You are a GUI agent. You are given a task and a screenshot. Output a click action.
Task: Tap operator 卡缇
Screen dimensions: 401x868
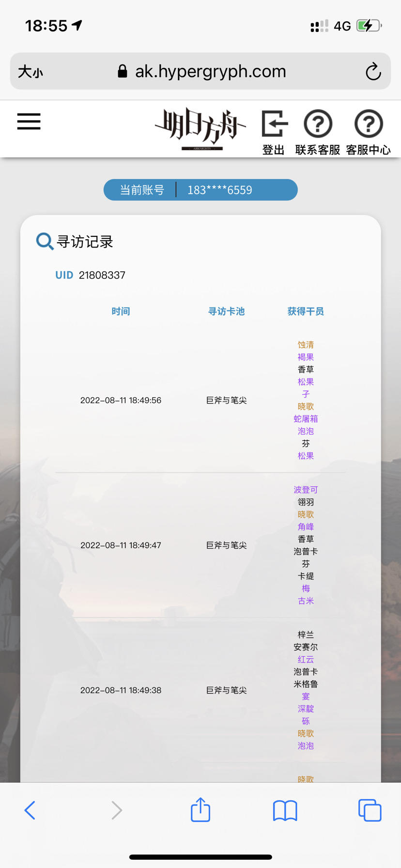[x=306, y=576]
